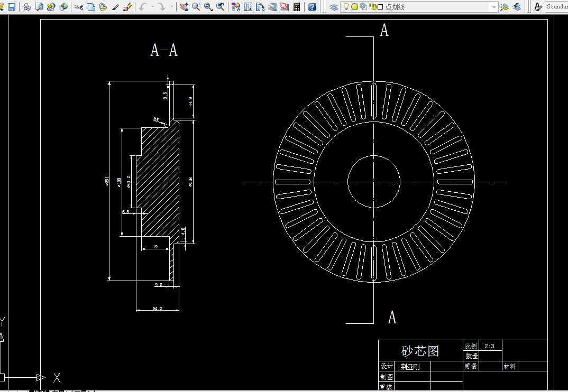Screen dimensions: 568x392
Task: Open the QuickCalc calculator icon
Action: [297, 6]
